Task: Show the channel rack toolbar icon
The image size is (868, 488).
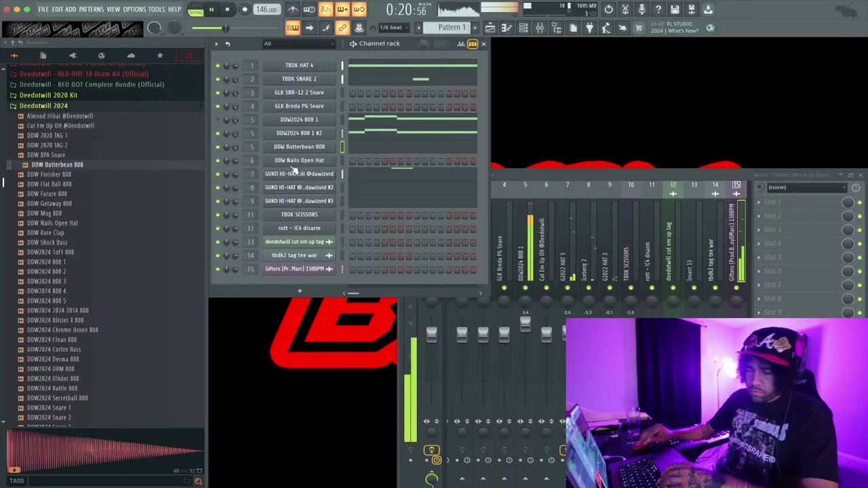Action: (x=523, y=28)
